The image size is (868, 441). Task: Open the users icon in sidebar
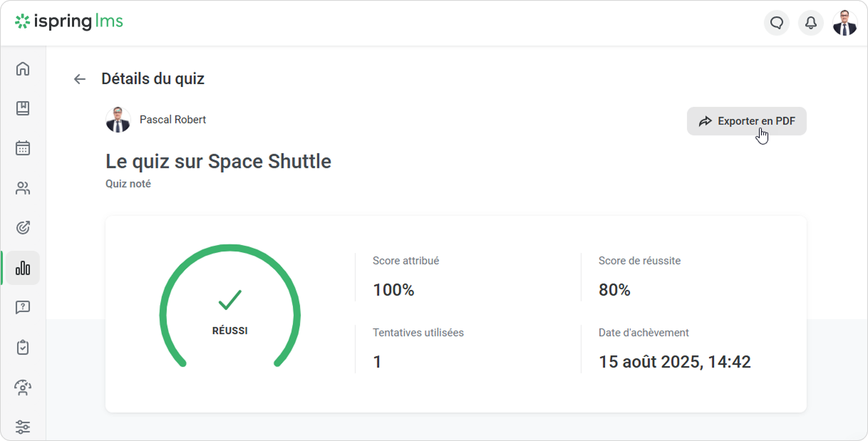23,188
